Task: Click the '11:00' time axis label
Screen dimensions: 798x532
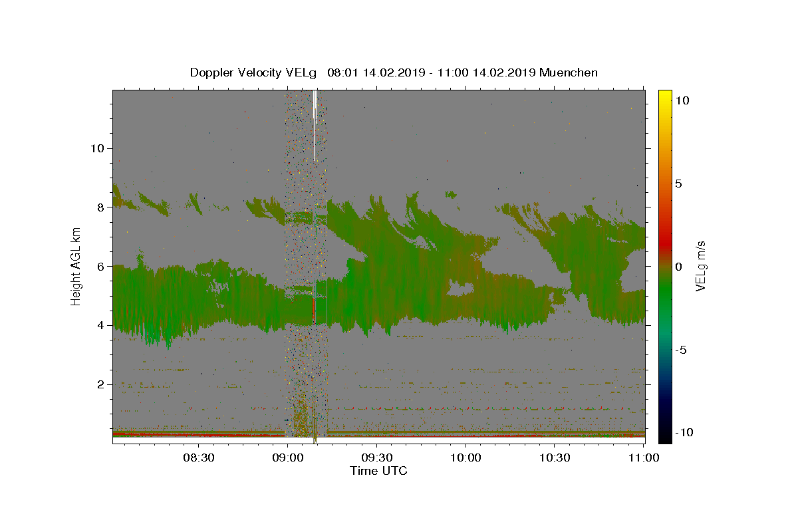Action: [644, 458]
